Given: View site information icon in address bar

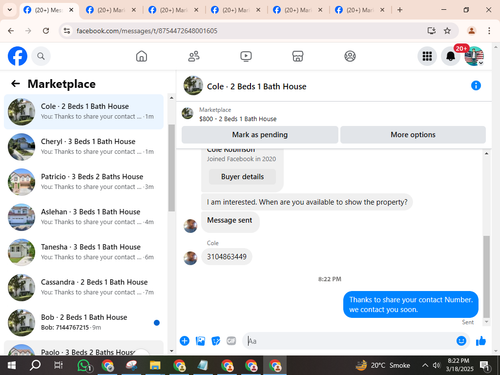Looking at the screenshot, I should pyautogui.click(x=67, y=31).
